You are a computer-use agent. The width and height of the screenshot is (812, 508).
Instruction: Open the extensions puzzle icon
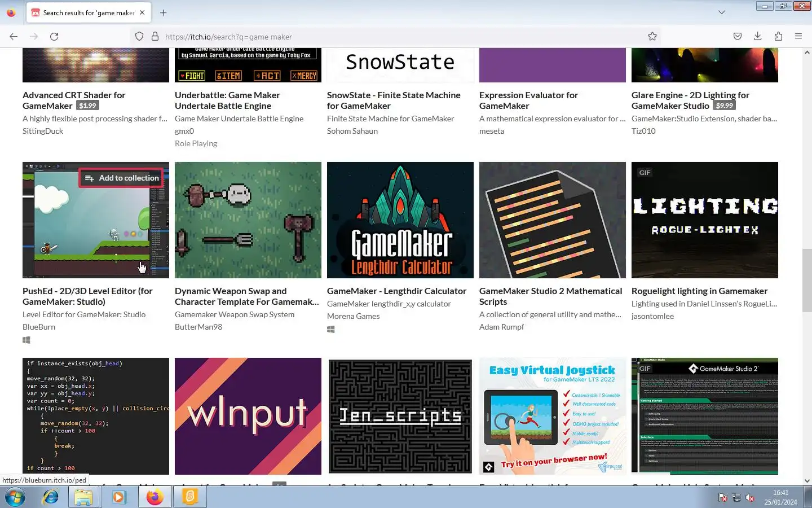coord(778,37)
